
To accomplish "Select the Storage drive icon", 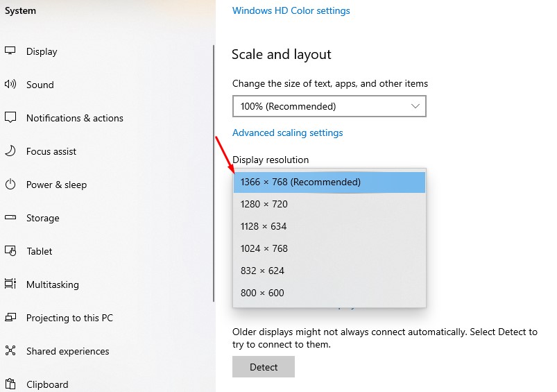I will coord(10,217).
